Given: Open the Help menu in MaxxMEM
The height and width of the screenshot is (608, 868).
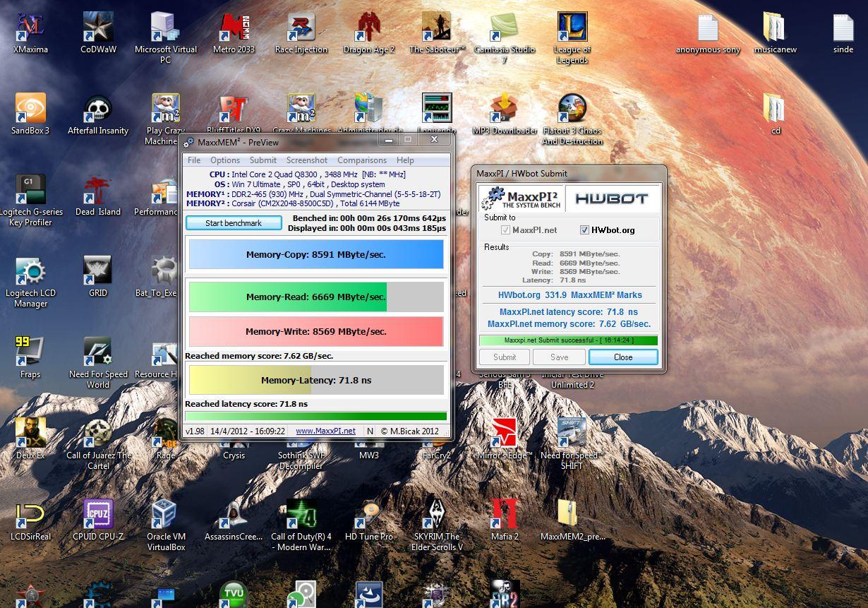Looking at the screenshot, I should pos(405,160).
